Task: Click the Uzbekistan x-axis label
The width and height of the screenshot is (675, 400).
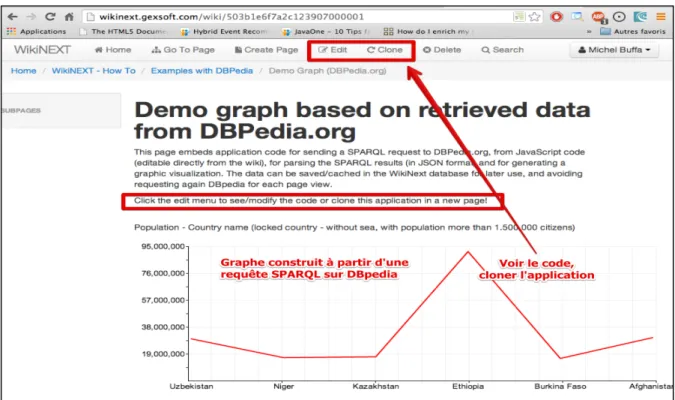Action: (191, 386)
